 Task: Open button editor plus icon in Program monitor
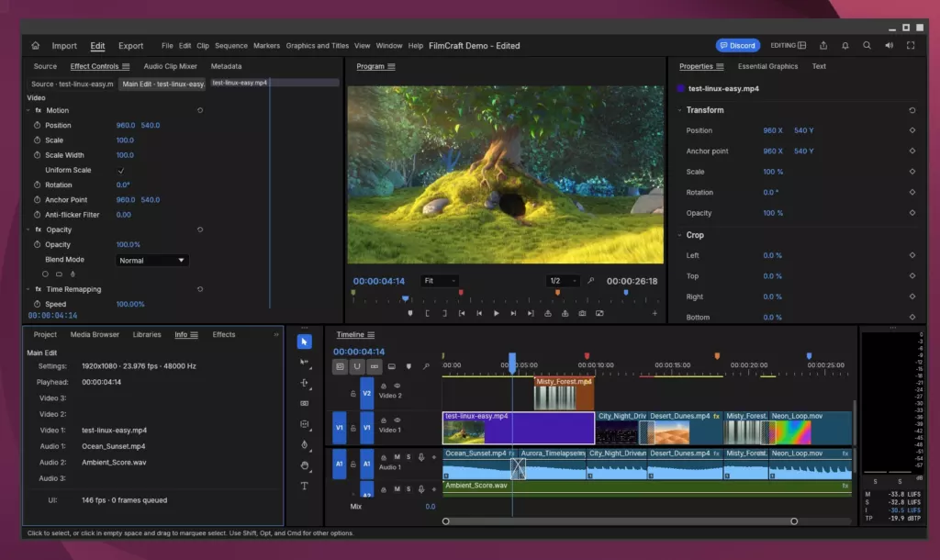coord(655,313)
